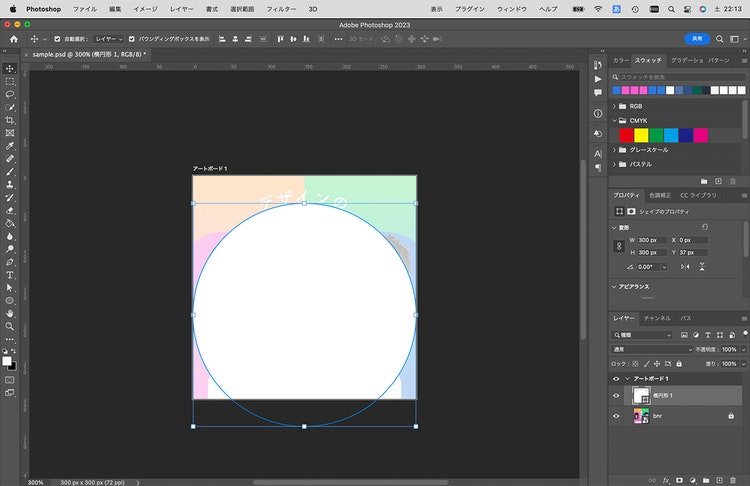The image size is (750, 486).
Task: Select the Ellipse shape tool
Action: [10, 301]
